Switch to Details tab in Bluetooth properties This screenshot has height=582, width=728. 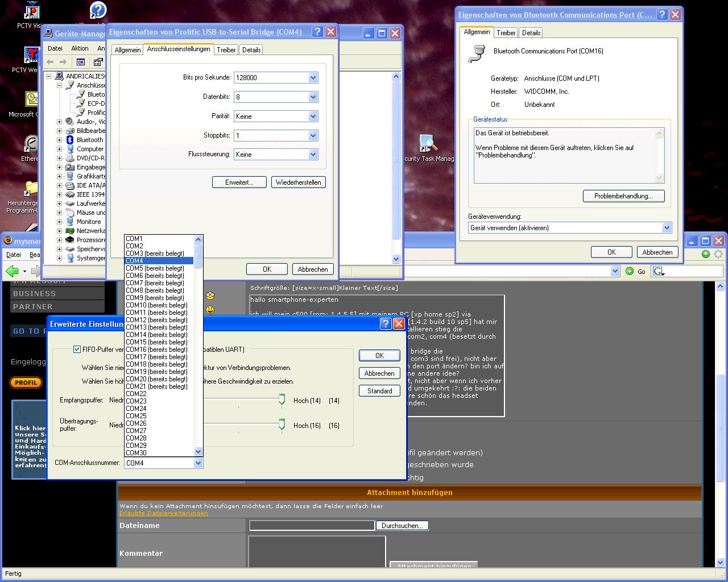tap(531, 33)
